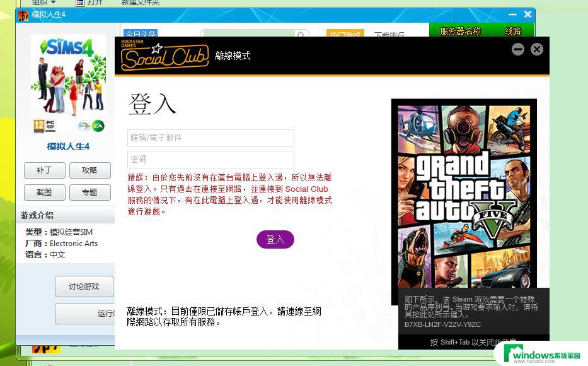Click the EA logo on Sims cover

click(x=98, y=126)
